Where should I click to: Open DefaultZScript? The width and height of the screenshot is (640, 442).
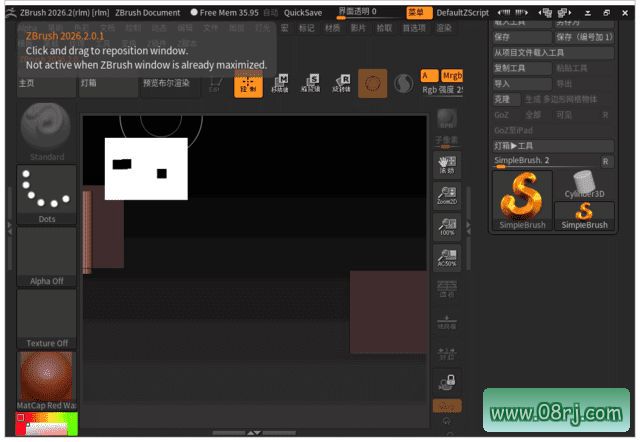[462, 13]
